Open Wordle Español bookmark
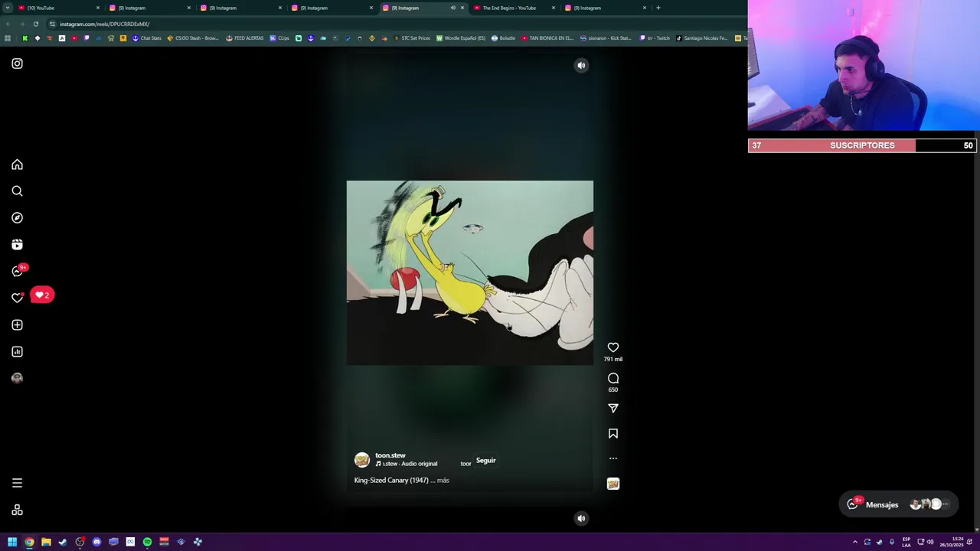Screen dimensions: 980x551 click(x=461, y=38)
